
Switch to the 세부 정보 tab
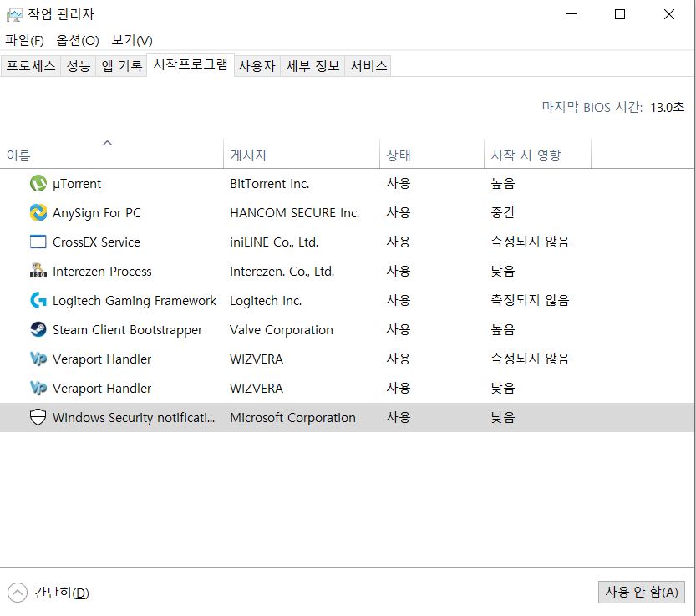[x=312, y=66]
